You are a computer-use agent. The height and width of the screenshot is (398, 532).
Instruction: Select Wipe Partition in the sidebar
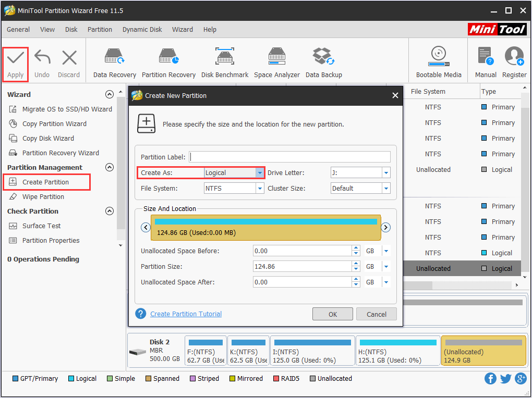(x=37, y=196)
